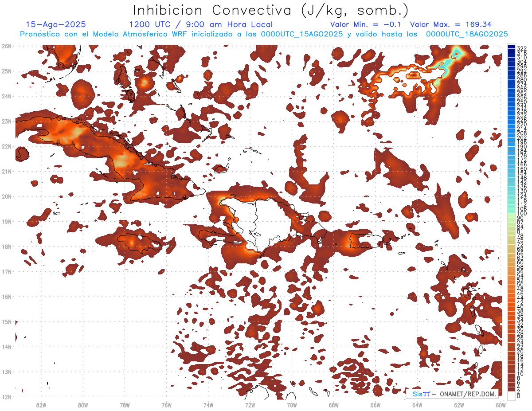The width and height of the screenshot is (532, 411).
Task: Click the "19N" latitude label
Action: (7, 221)
